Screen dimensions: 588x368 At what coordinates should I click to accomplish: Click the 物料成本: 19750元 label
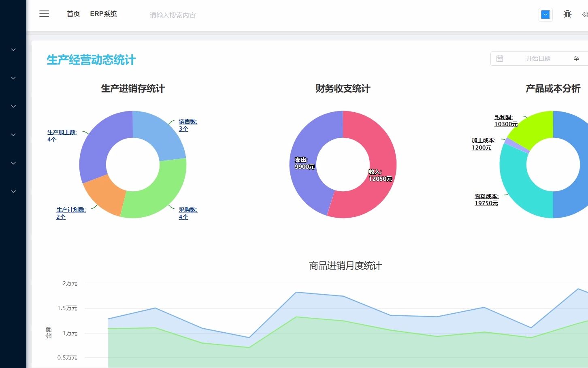486,200
